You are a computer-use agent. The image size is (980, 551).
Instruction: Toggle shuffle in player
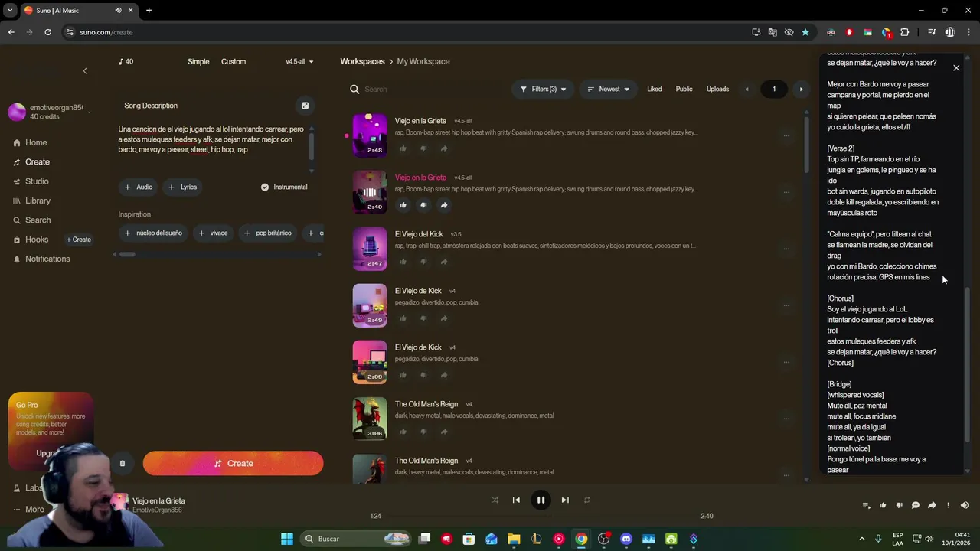coord(495,500)
